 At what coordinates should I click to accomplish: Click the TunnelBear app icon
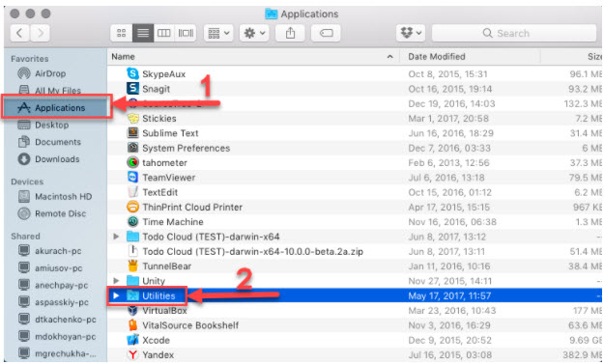click(x=132, y=266)
